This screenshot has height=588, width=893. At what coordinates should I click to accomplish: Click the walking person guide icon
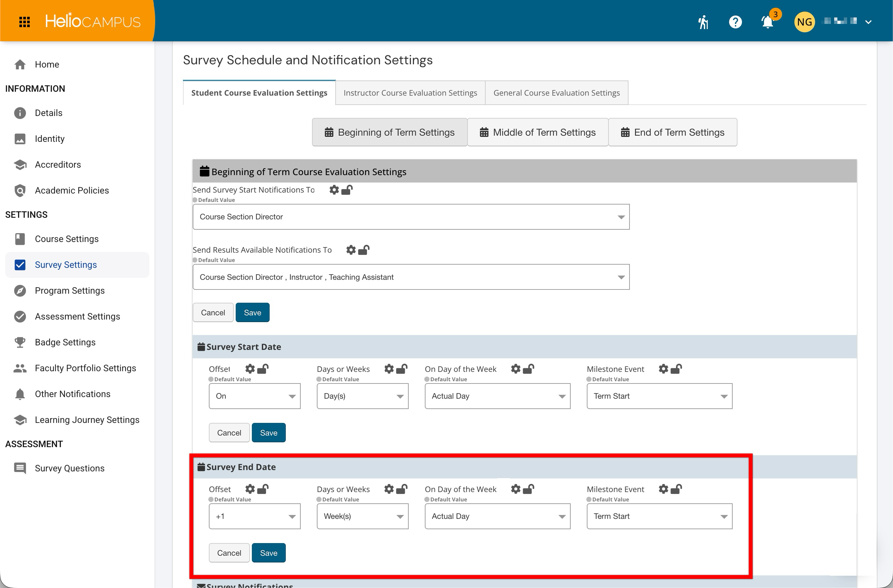pyautogui.click(x=703, y=22)
